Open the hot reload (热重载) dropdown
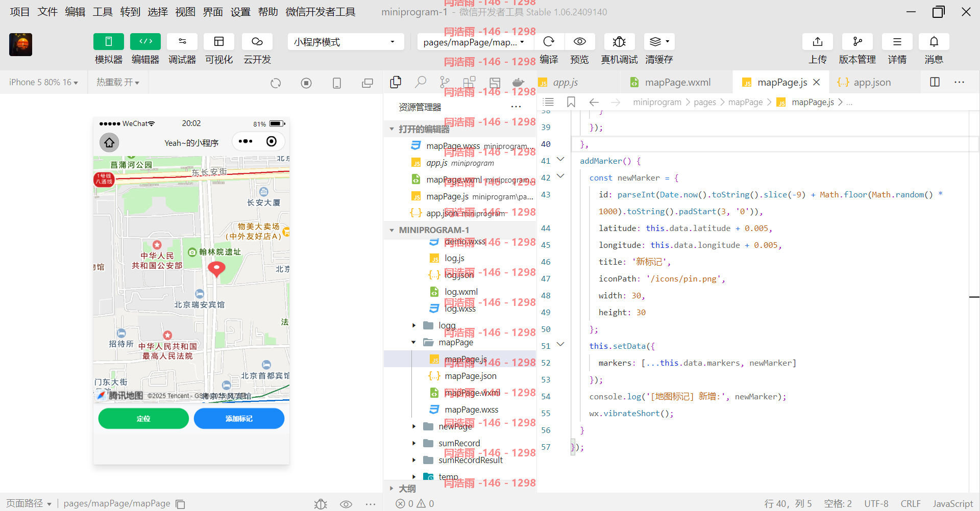Image resolution: width=980 pixels, height=511 pixels. click(118, 83)
